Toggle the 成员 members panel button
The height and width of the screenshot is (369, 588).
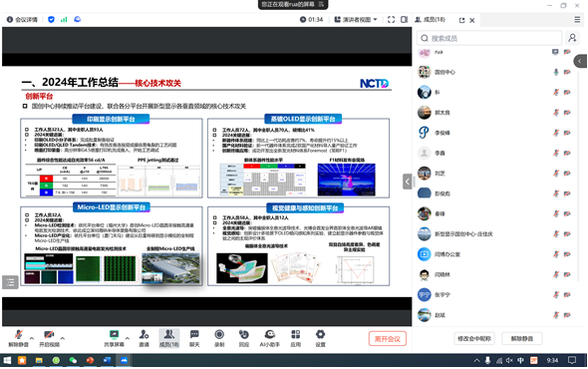[169, 338]
